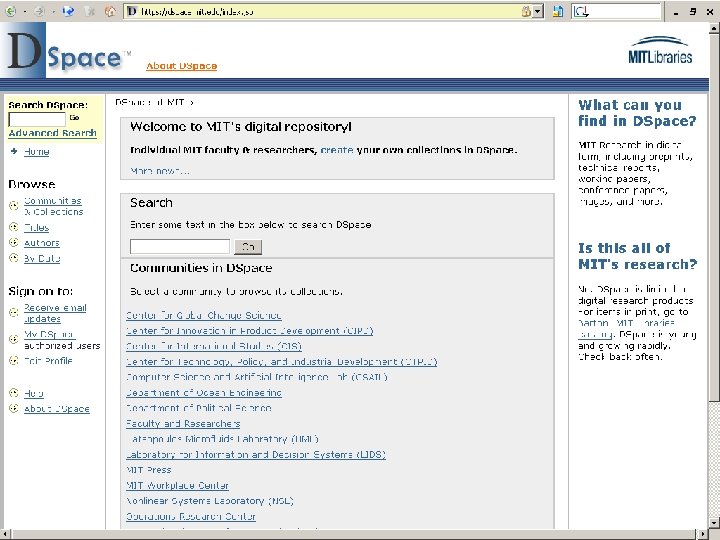
Task: Click the bullet icon beside sidebar About DSpace
Action: [14, 408]
